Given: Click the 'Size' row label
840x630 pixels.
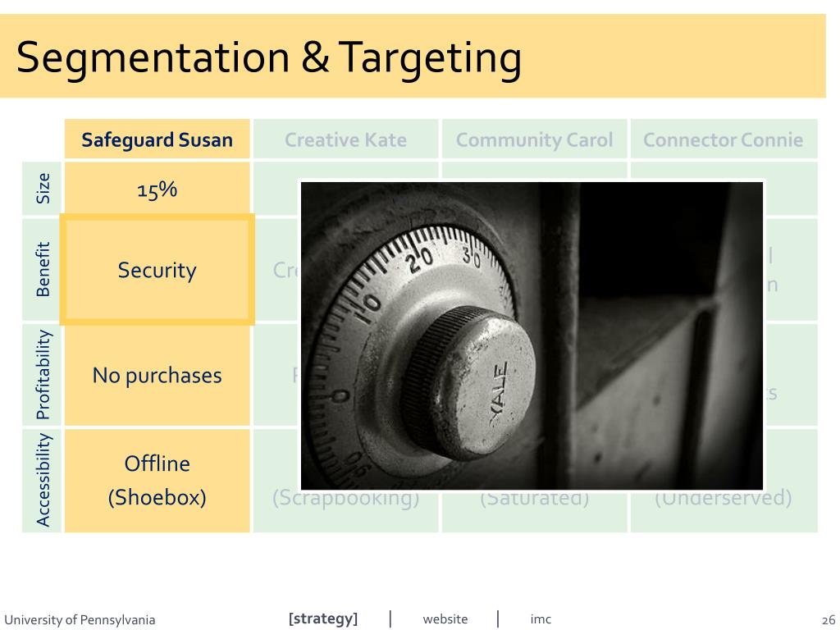Looking at the screenshot, I should [x=43, y=189].
